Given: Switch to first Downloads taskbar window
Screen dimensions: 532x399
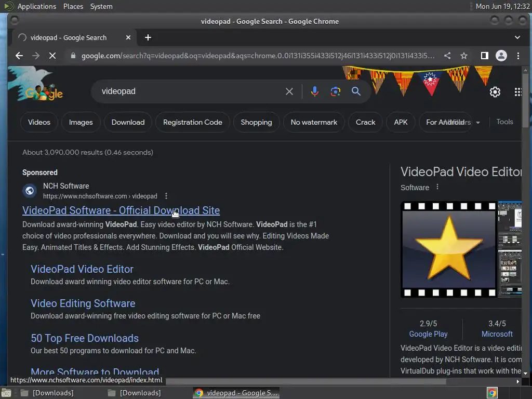Looking at the screenshot, I should coord(47,393).
